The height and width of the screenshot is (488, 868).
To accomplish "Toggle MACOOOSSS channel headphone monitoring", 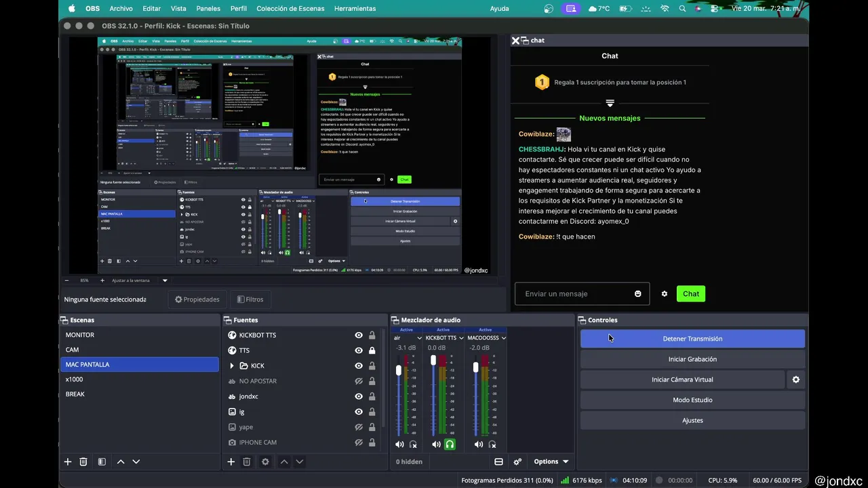I will [493, 445].
